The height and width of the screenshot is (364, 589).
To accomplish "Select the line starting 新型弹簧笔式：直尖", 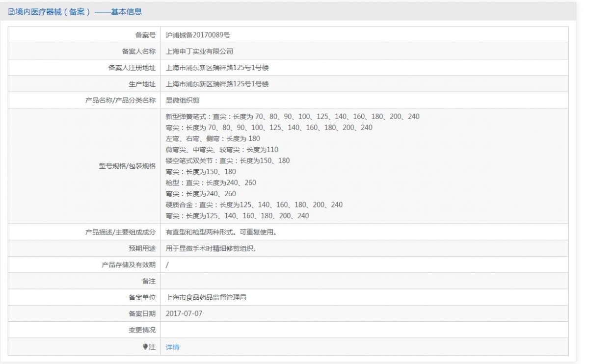I will click(293, 117).
